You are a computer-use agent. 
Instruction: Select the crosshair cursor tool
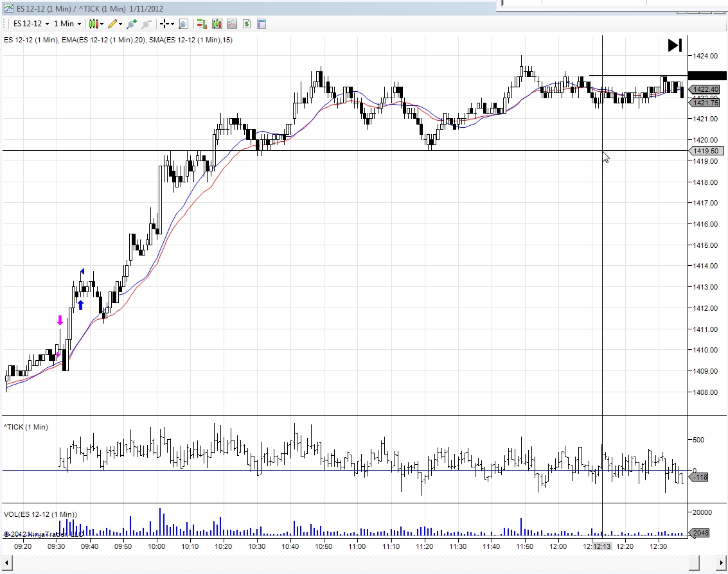pyautogui.click(x=164, y=24)
